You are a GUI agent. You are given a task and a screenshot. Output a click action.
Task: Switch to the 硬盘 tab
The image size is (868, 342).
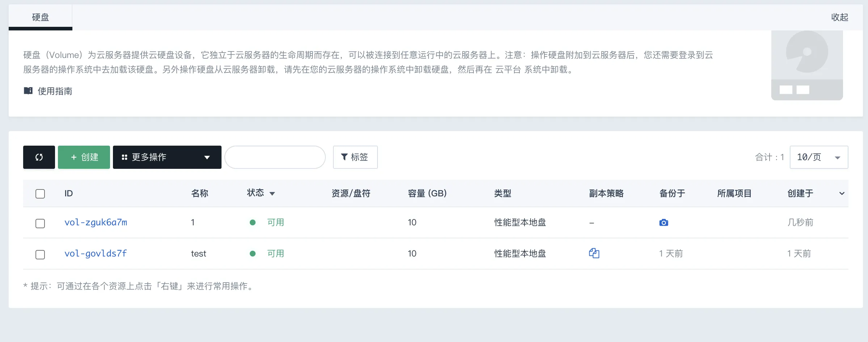tap(41, 17)
